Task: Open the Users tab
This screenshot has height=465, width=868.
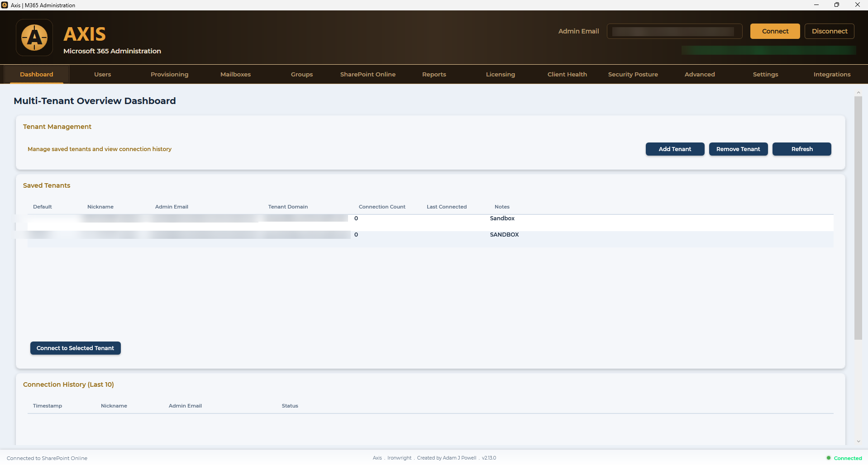Action: [x=103, y=75]
